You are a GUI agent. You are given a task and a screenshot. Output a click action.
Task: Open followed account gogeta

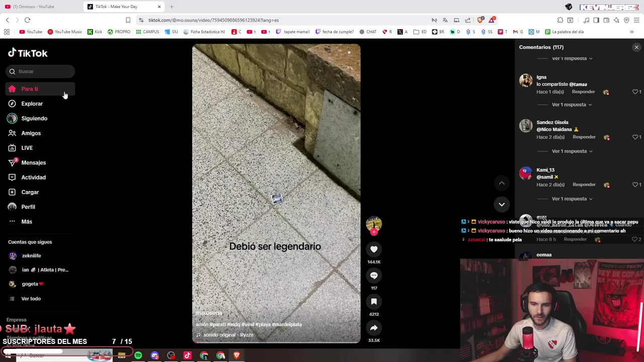[32, 284]
